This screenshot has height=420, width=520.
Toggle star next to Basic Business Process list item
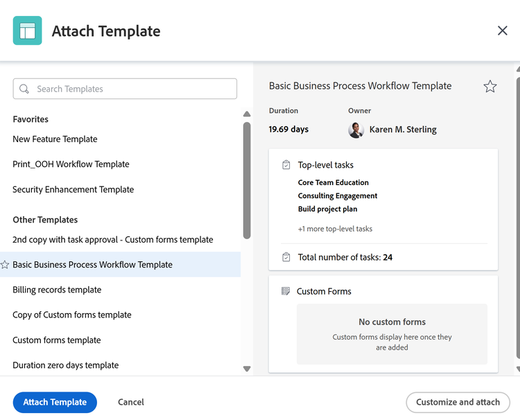pyautogui.click(x=5, y=265)
